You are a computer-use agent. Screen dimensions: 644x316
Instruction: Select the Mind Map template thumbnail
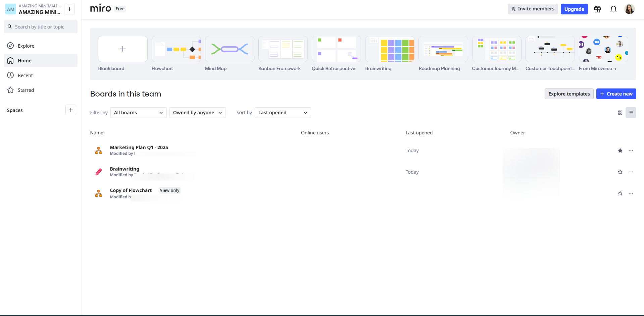230,49
